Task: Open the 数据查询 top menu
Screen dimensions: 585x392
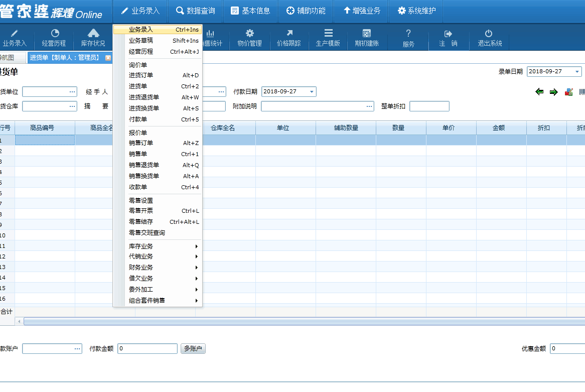Action: 195,11
